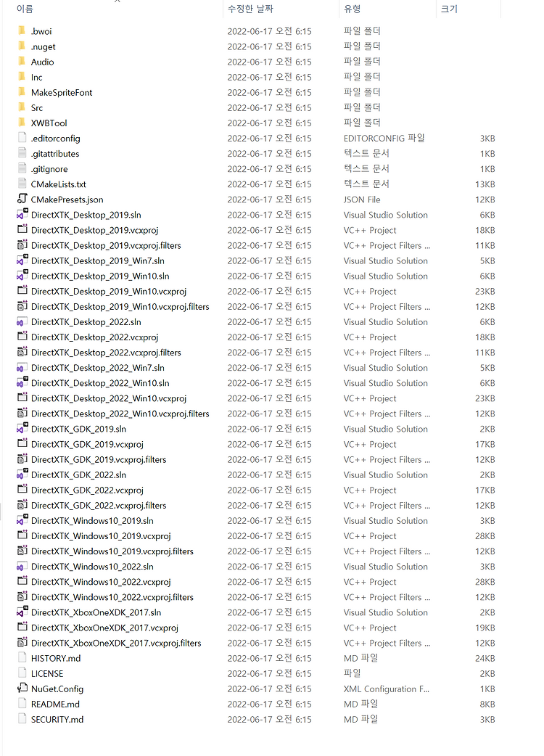Select DirectXTK_Desktop_2022.vcxproj.filters file name
The height and width of the screenshot is (756, 544).
click(x=106, y=353)
